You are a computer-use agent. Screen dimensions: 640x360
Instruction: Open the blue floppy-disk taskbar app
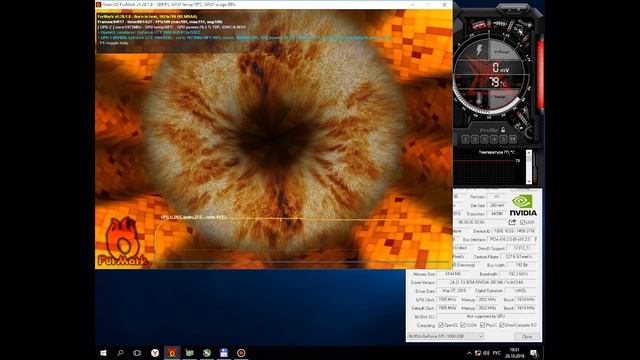point(224,353)
